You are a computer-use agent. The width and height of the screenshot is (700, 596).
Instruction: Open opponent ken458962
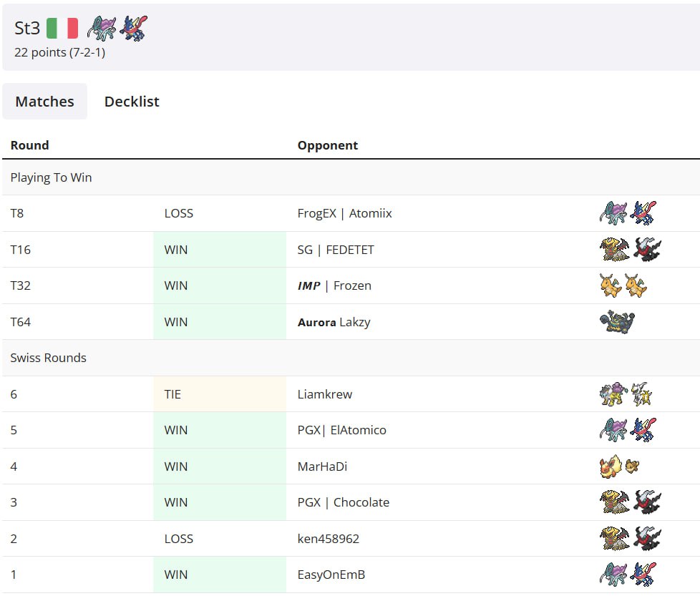(x=328, y=539)
